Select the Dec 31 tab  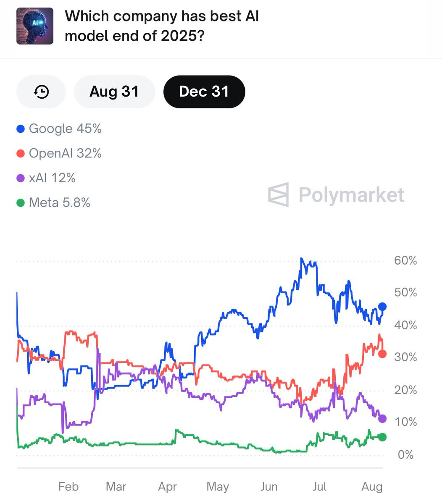point(204,92)
